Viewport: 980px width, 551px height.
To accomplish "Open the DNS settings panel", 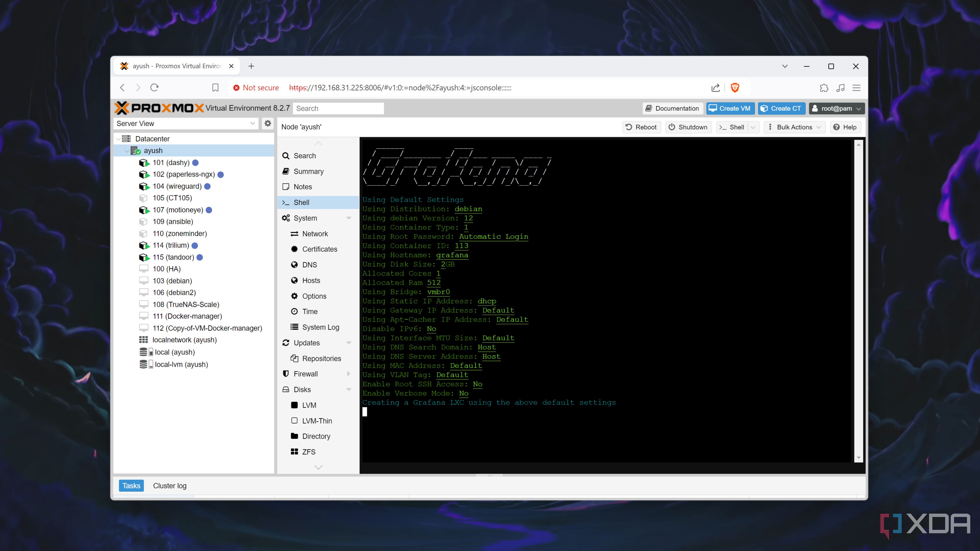I will [318, 265].
